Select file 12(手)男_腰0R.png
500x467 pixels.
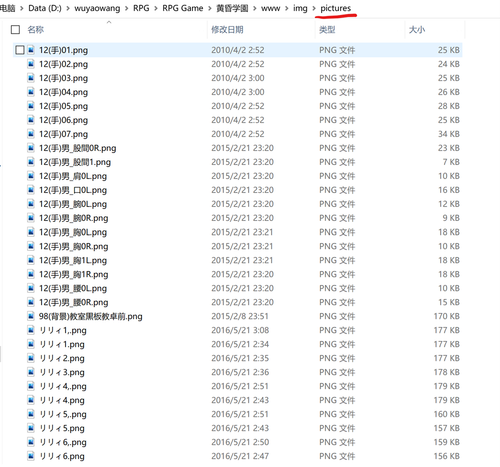74,302
